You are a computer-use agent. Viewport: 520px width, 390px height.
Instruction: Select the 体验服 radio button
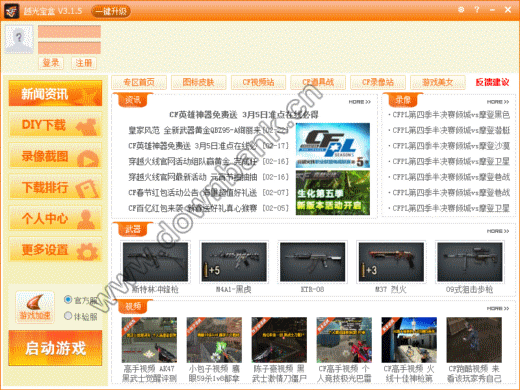pos(68,315)
